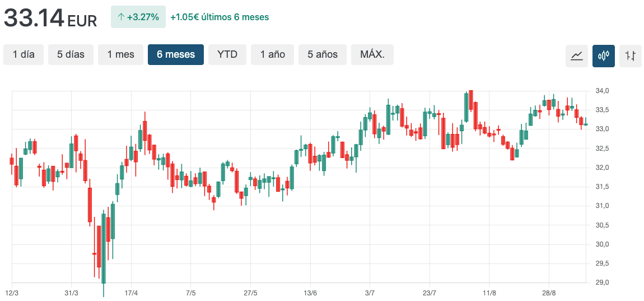Switch to line chart view
Screen dimensions: 644x301
[x=576, y=55]
